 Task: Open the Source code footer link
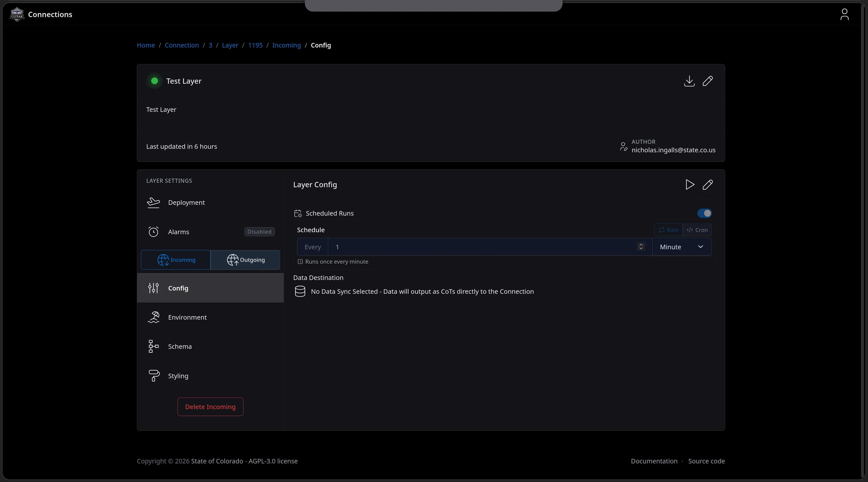point(706,461)
